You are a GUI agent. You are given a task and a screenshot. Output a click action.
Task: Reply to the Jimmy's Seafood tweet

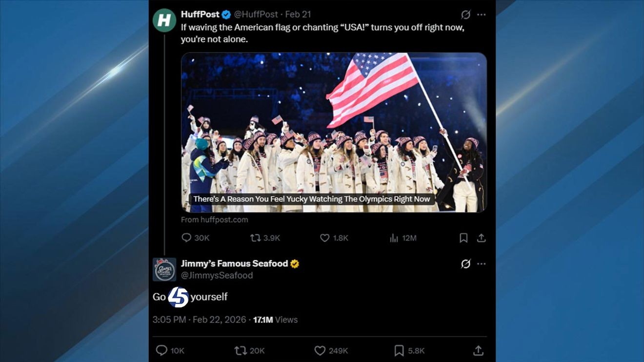(161, 350)
